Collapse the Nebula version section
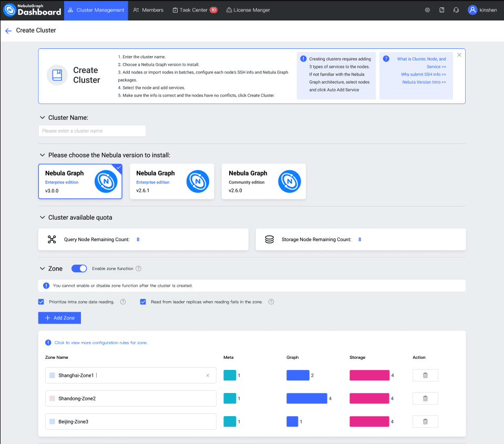The width and height of the screenshot is (504, 444). (x=42, y=155)
